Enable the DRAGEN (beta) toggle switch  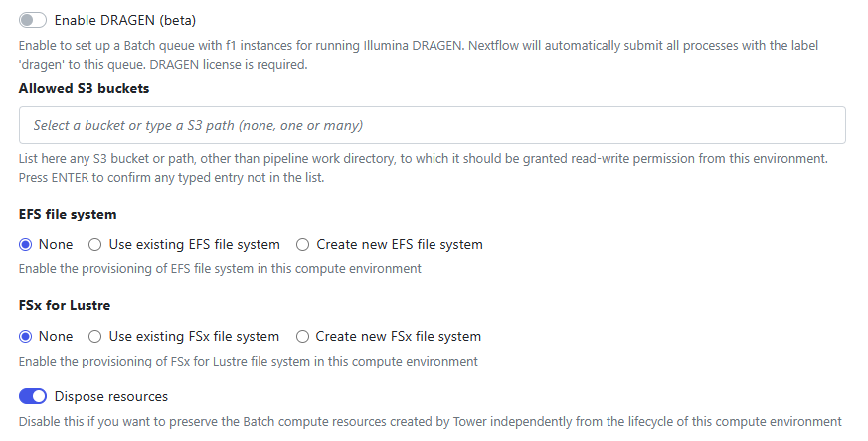[x=33, y=20]
